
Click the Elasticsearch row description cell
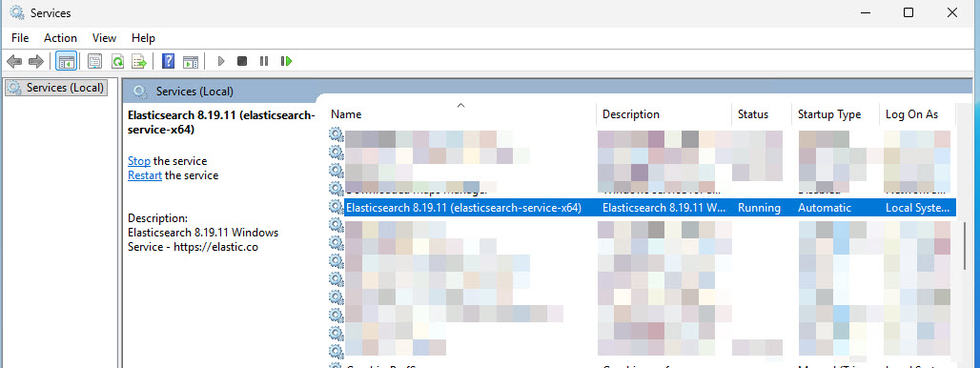pyautogui.click(x=664, y=208)
